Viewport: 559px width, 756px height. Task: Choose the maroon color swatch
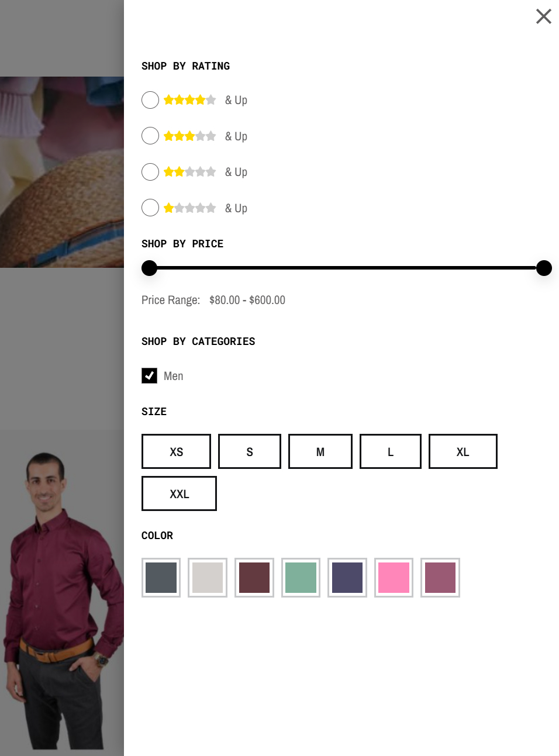click(254, 578)
